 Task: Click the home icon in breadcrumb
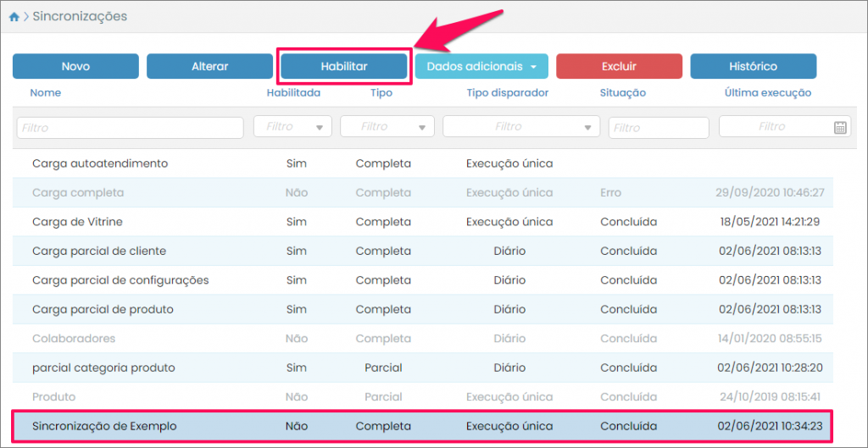point(14,17)
